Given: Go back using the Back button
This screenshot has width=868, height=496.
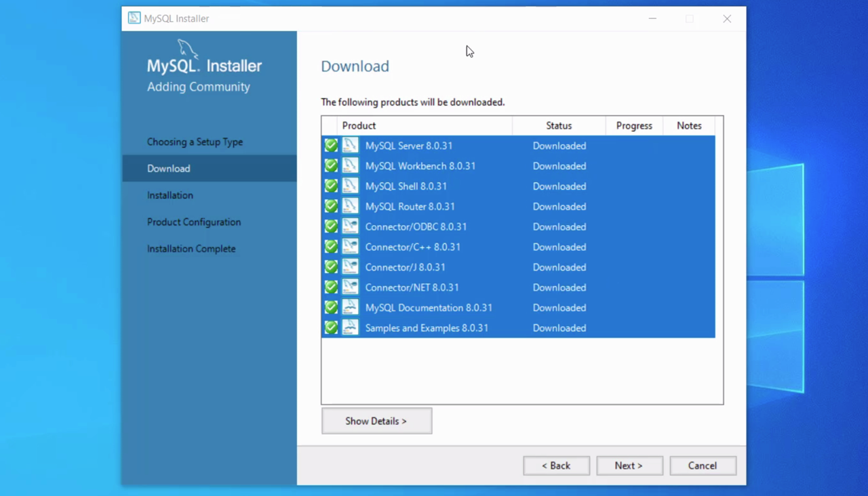Looking at the screenshot, I should pyautogui.click(x=556, y=466).
